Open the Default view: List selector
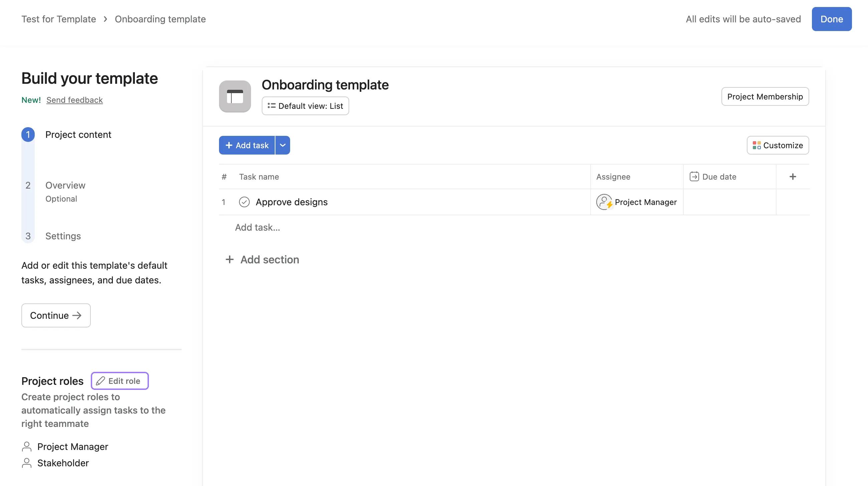868x486 pixels. [x=305, y=106]
